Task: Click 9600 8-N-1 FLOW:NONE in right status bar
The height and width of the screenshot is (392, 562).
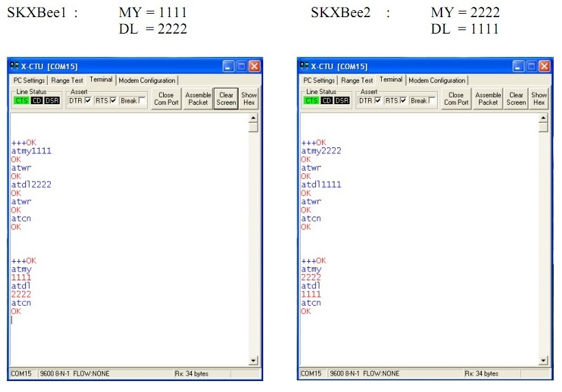Action: pos(365,373)
